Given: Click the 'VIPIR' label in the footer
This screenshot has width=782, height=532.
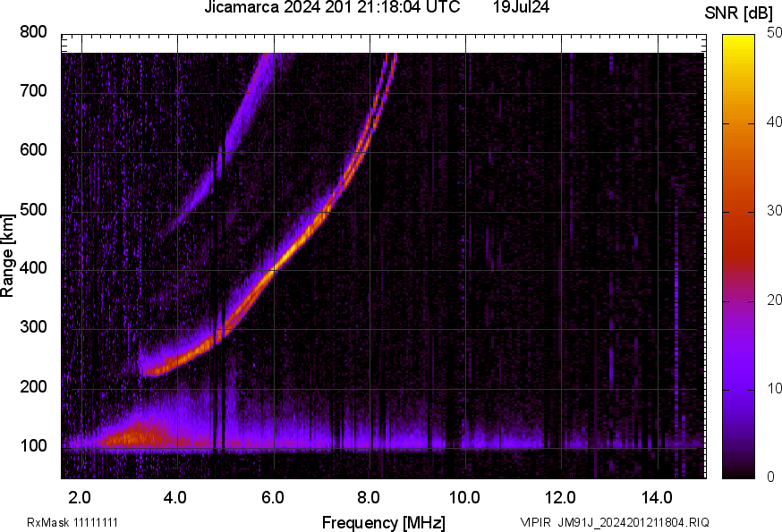Looking at the screenshot, I should click(536, 522).
